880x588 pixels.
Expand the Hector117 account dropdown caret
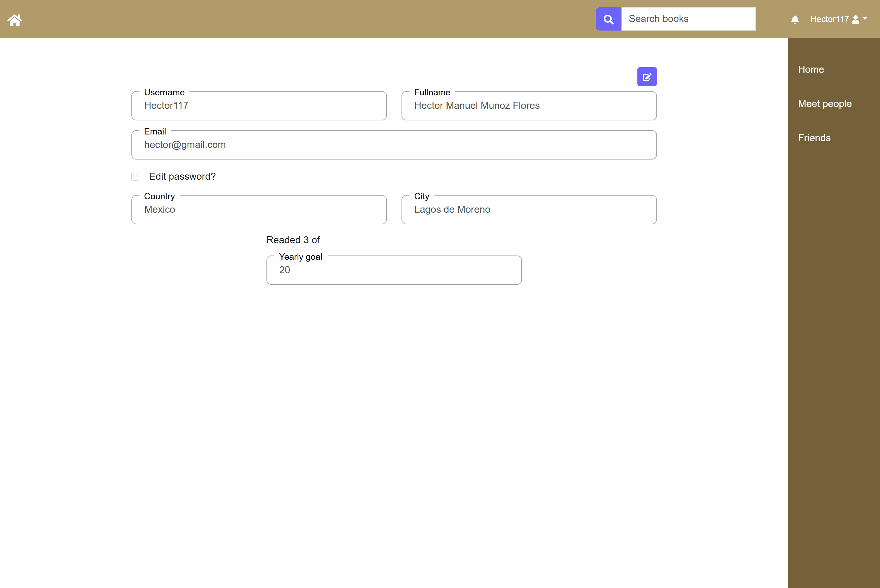[865, 18]
